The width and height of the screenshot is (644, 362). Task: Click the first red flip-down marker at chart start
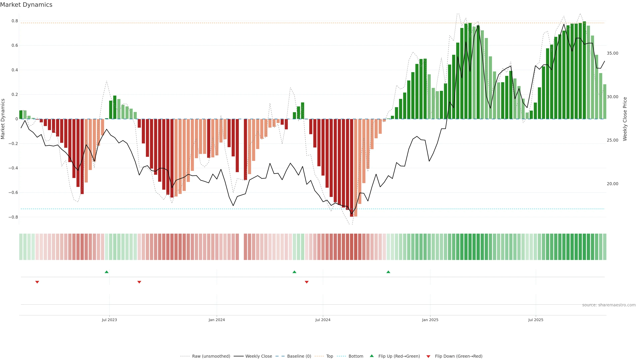(x=37, y=282)
